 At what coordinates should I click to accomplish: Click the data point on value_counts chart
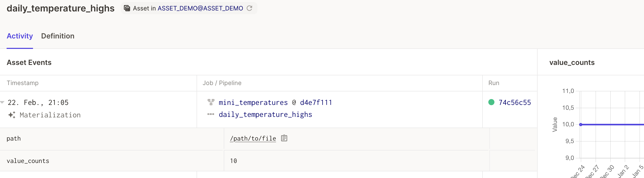coord(581,125)
